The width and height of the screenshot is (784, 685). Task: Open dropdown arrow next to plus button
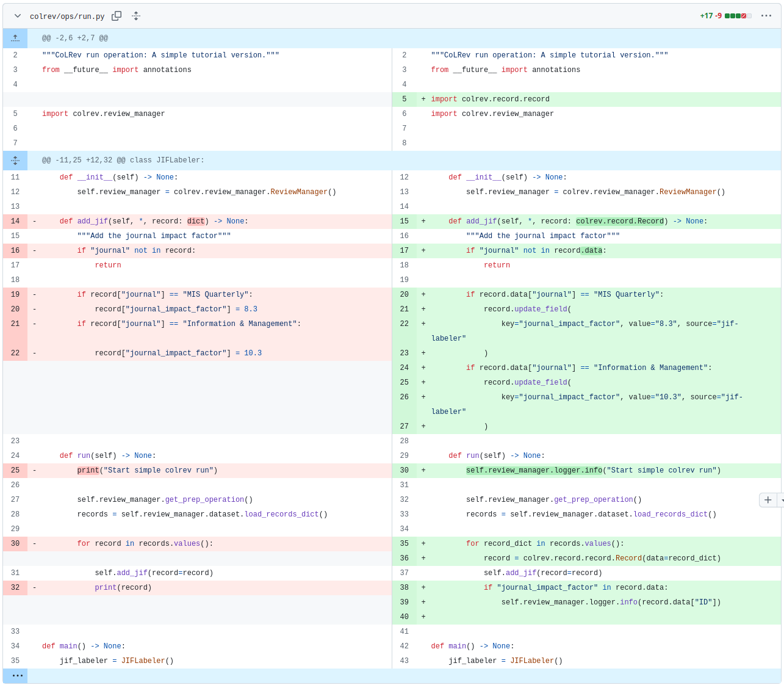click(780, 500)
